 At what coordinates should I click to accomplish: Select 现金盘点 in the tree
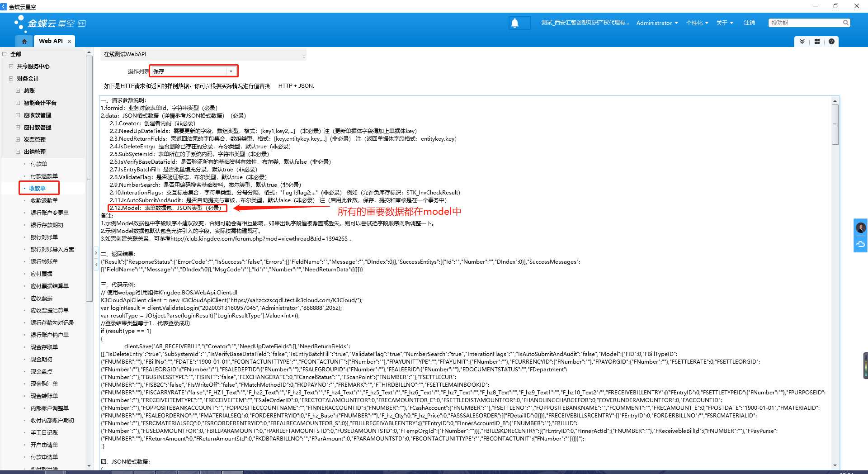click(41, 371)
